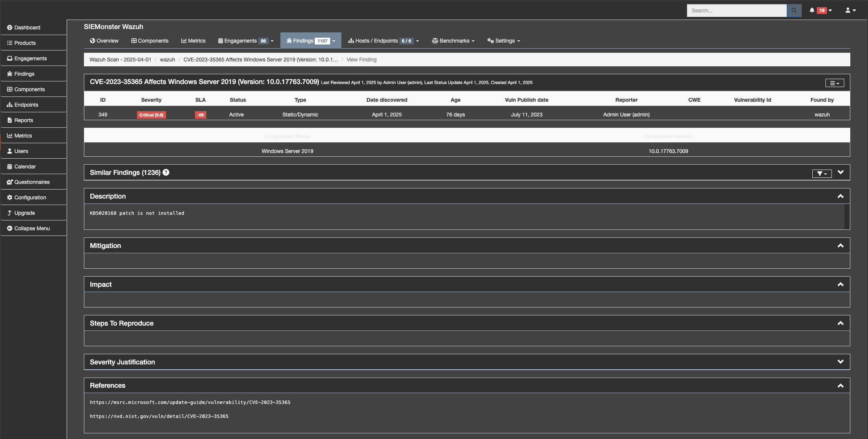Viewport: 868px width, 439px height.
Task: Expand the Severity Justification section
Action: pos(840,362)
